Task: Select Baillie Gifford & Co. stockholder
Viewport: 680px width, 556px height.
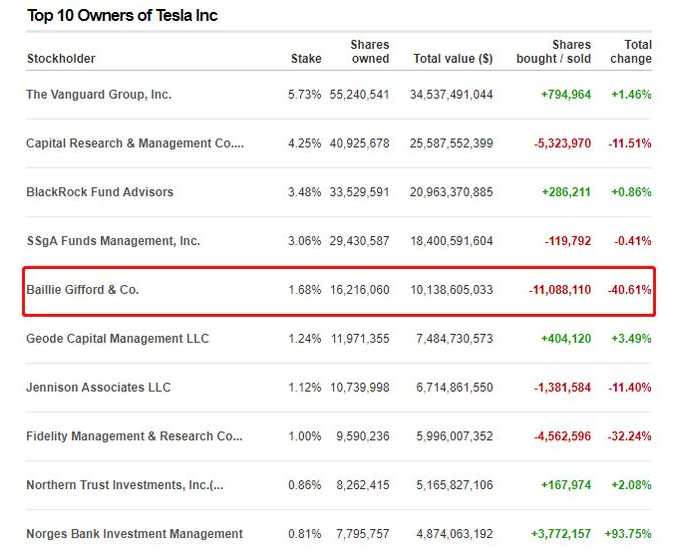Action: click(83, 290)
